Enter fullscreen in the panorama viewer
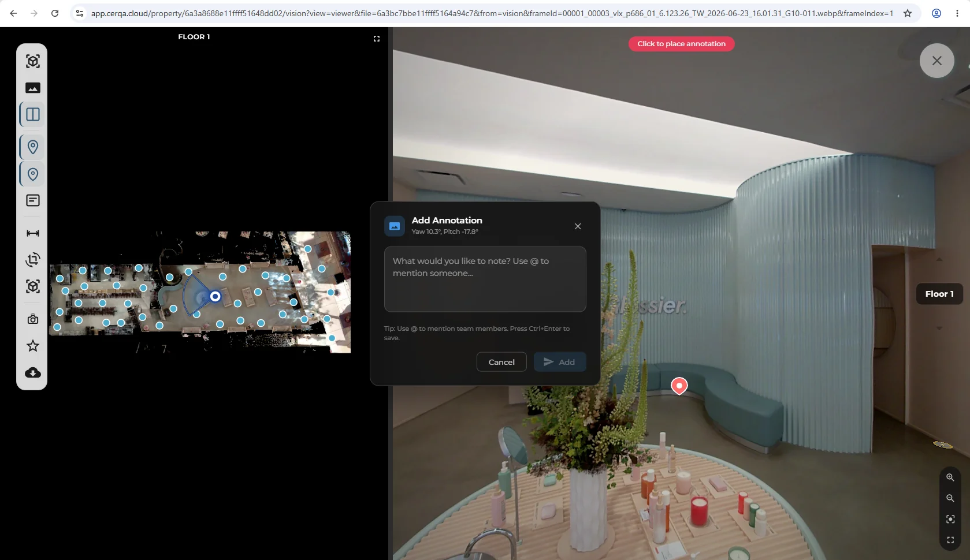Screen dimensions: 970x560 (x=950, y=540)
